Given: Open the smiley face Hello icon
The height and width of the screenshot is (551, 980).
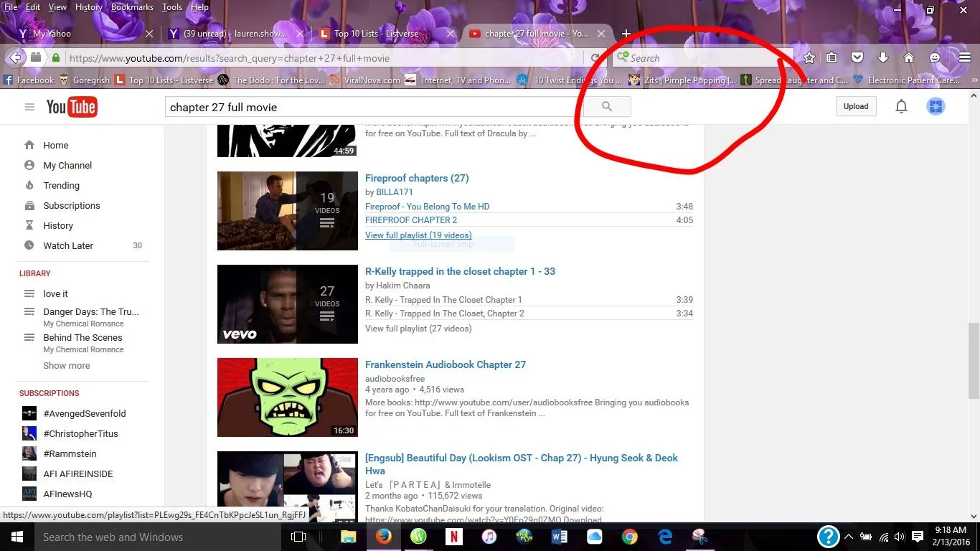Looking at the screenshot, I should click(x=935, y=58).
